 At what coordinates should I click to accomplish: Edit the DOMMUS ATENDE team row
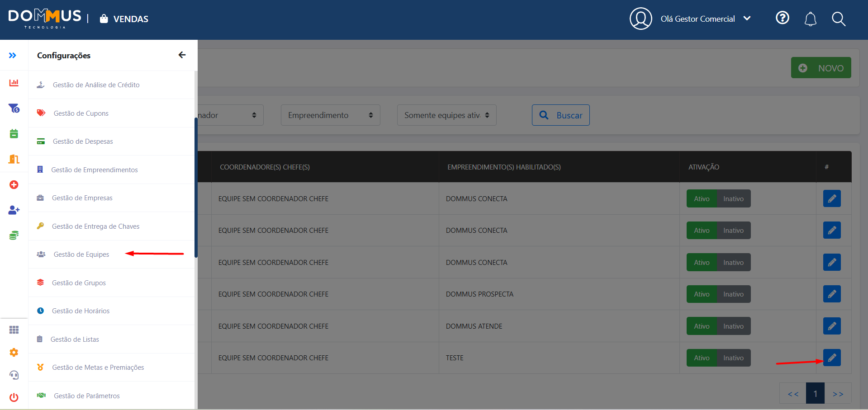832,326
